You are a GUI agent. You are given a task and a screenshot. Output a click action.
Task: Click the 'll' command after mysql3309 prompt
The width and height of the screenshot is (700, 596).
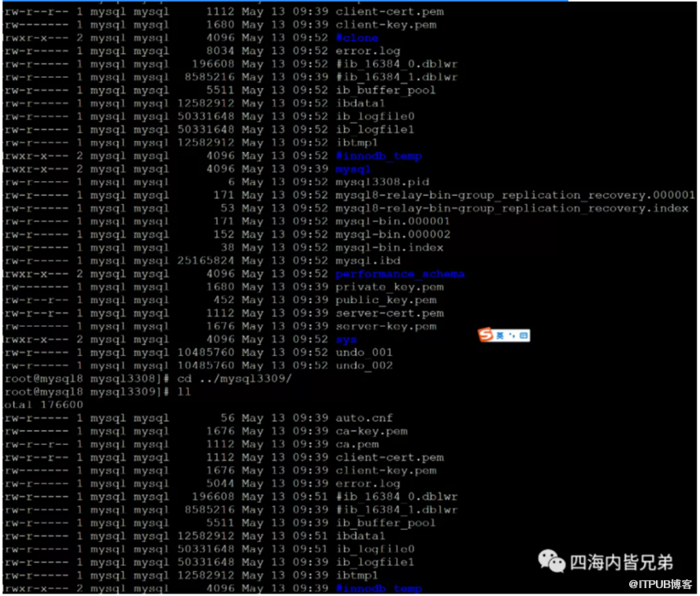[x=184, y=392]
